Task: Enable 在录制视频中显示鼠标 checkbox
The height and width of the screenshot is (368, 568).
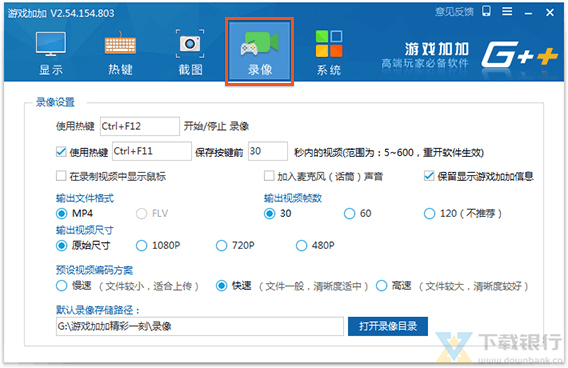Action: tap(61, 176)
